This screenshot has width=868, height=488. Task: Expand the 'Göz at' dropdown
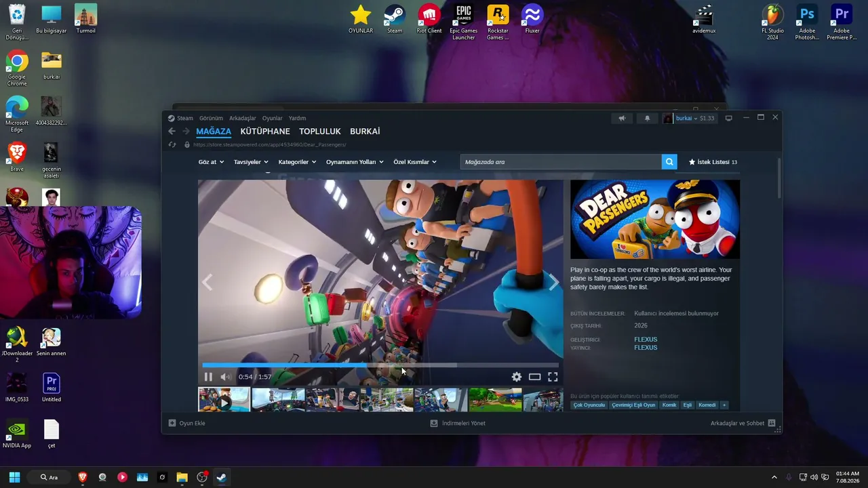pyautogui.click(x=211, y=162)
